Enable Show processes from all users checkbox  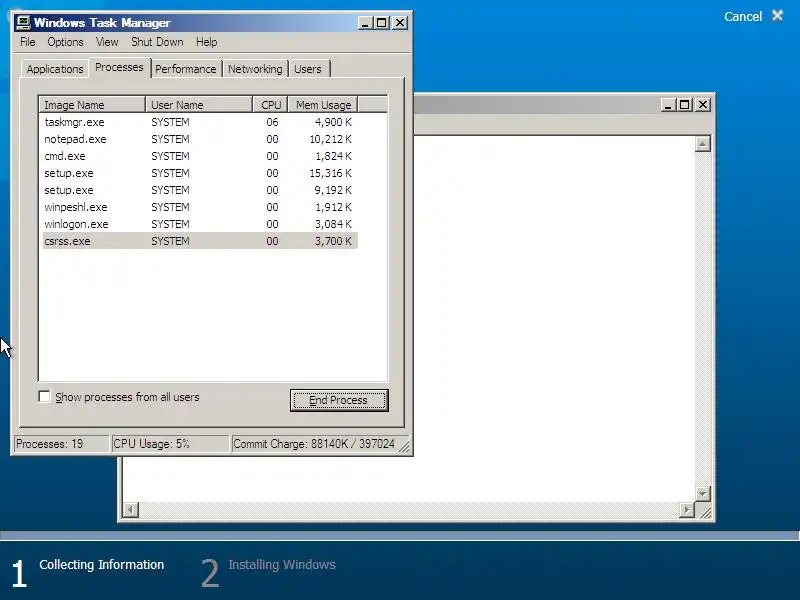click(44, 396)
